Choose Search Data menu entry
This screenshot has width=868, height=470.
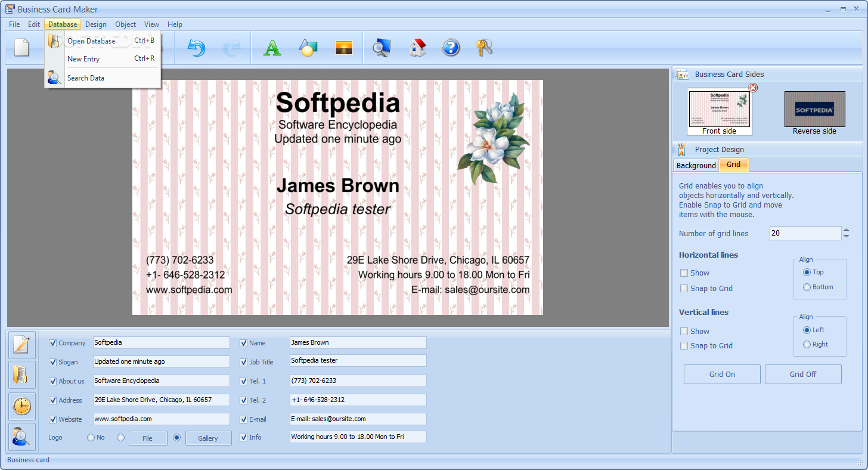point(103,78)
